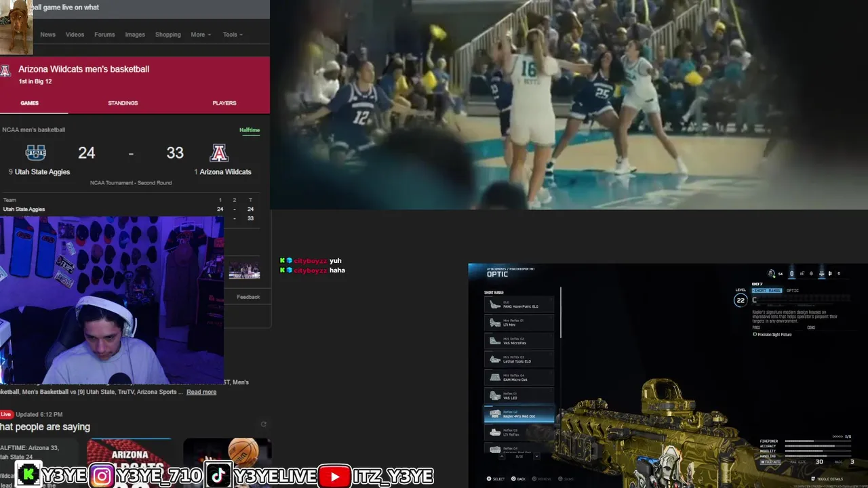The height and width of the screenshot is (488, 868).
Task: Expand the Tools dropdown
Action: (233, 35)
